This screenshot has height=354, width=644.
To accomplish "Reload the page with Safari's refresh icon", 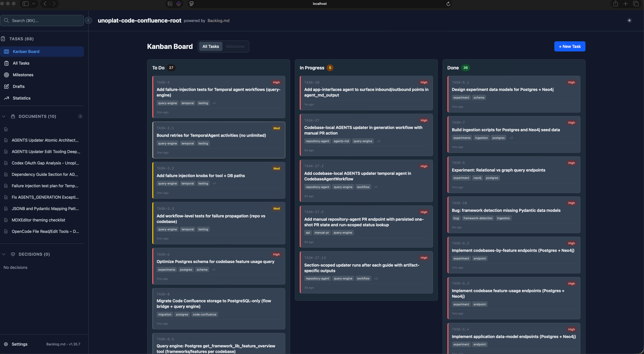I will (448, 4).
